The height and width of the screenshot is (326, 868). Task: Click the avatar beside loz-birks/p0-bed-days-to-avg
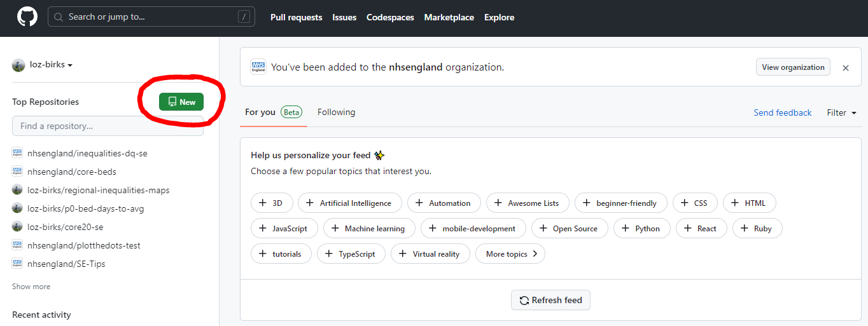(x=17, y=208)
